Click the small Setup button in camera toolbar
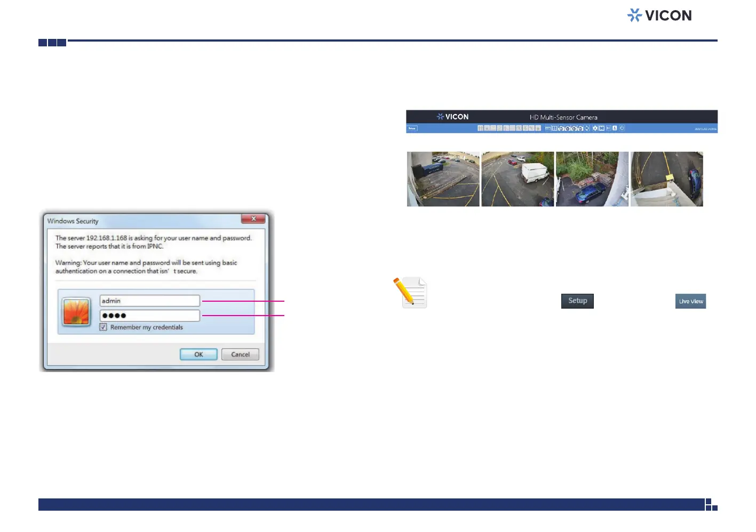Image resolution: width=756 pixels, height=532 pixels. click(x=412, y=128)
